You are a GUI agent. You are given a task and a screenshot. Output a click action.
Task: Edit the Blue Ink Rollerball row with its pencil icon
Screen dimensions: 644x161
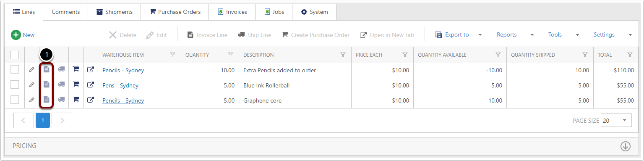pos(32,85)
